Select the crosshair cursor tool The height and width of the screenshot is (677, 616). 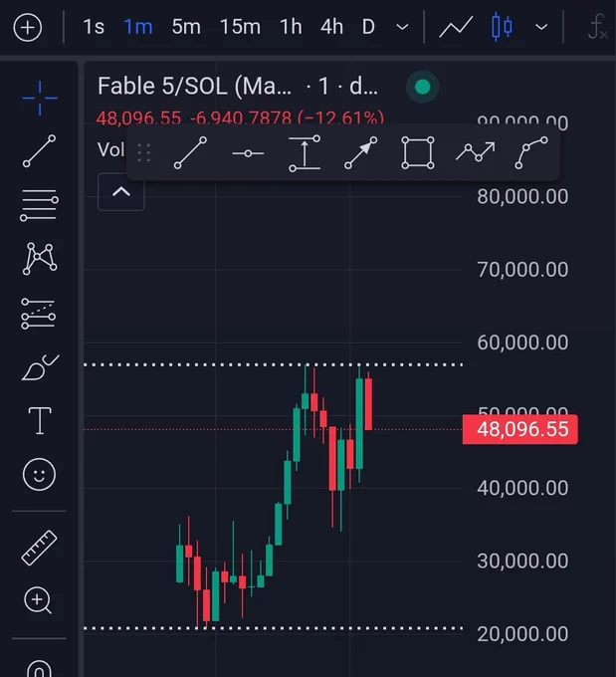39,98
